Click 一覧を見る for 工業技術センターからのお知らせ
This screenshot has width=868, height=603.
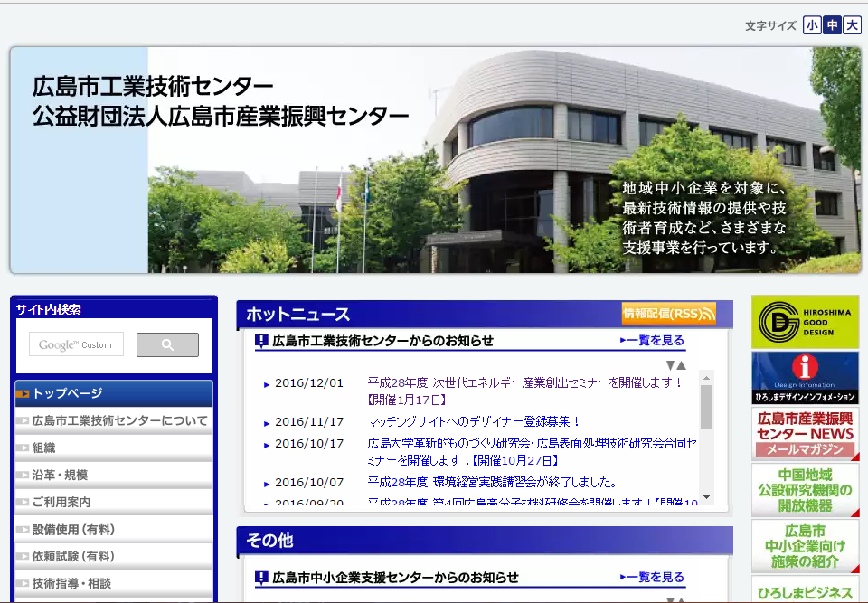point(652,341)
